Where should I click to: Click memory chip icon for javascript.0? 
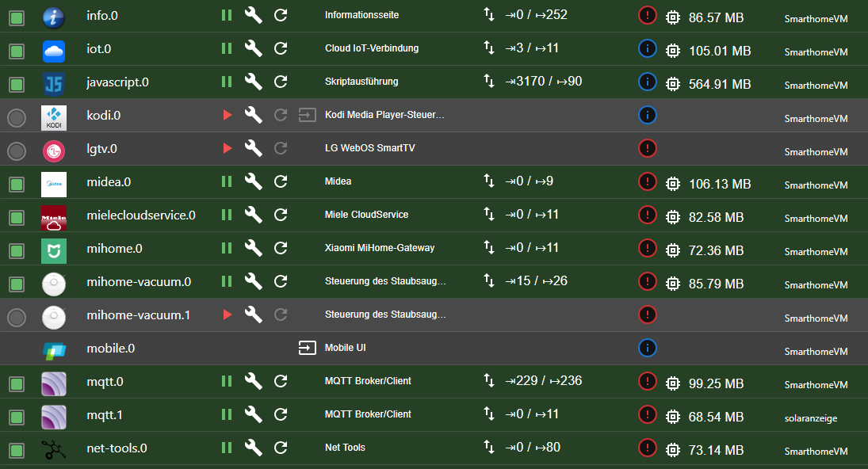(673, 83)
